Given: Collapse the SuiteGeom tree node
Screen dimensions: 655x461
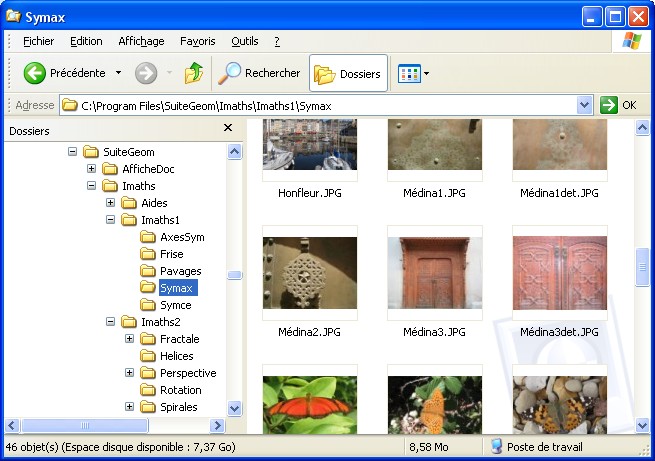Looking at the screenshot, I should (x=73, y=152).
